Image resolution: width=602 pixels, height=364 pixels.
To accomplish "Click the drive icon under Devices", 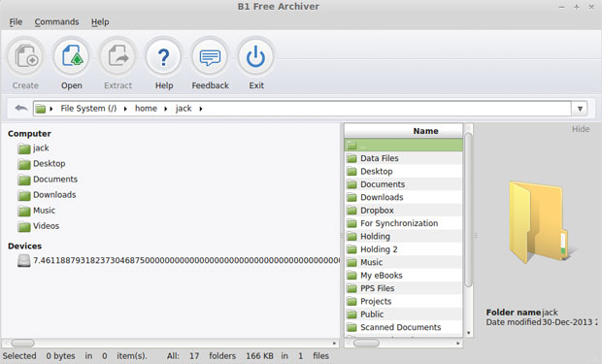I will pyautogui.click(x=24, y=261).
